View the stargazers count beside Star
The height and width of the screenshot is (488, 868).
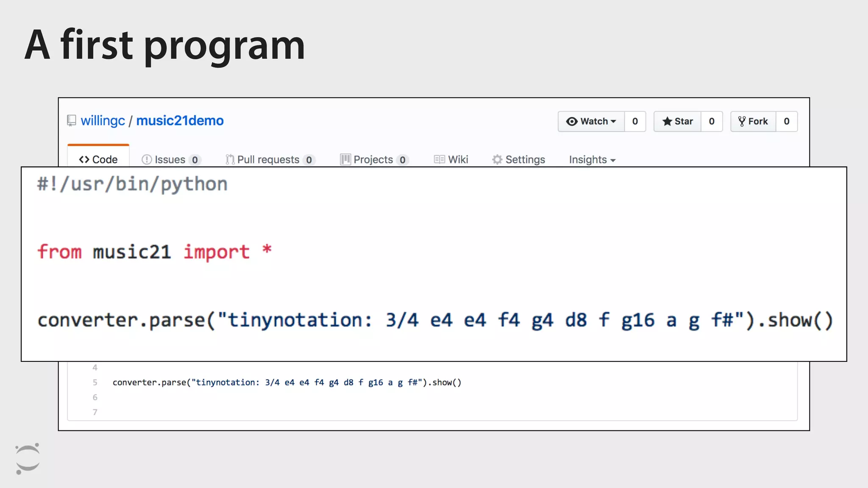click(x=712, y=122)
